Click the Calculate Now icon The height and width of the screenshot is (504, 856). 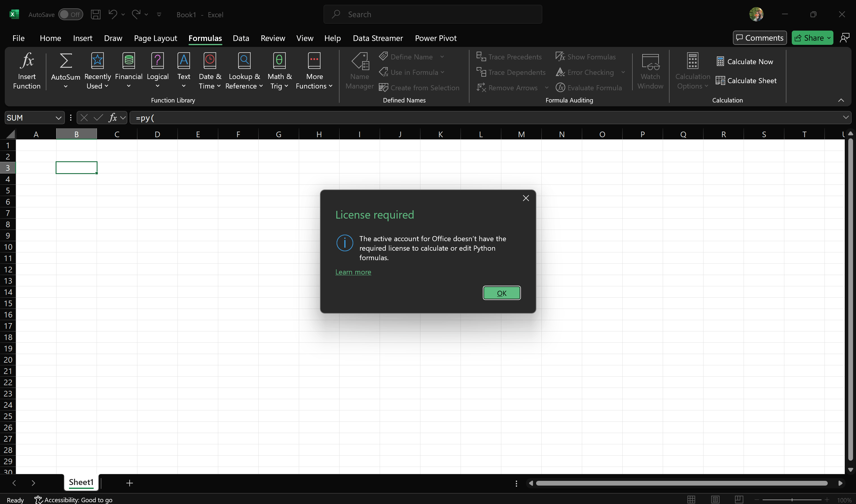[720, 61]
